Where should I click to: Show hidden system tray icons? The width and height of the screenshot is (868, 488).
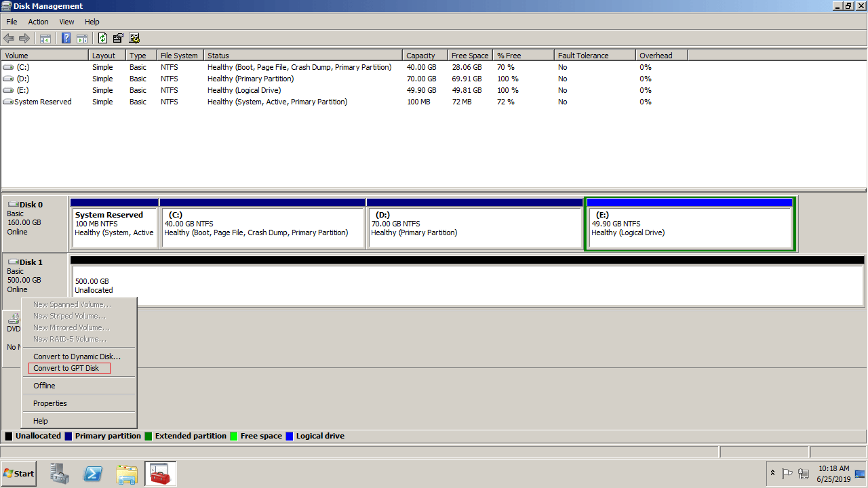772,474
